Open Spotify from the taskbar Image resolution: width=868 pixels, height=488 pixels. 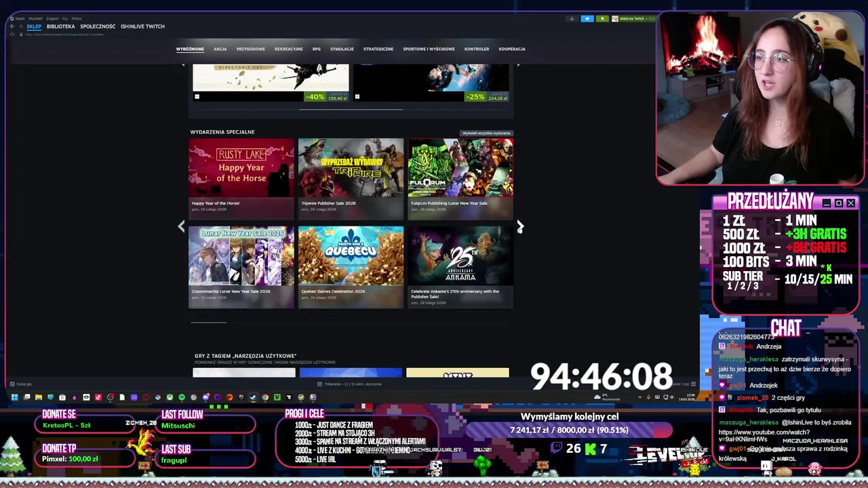[182, 397]
